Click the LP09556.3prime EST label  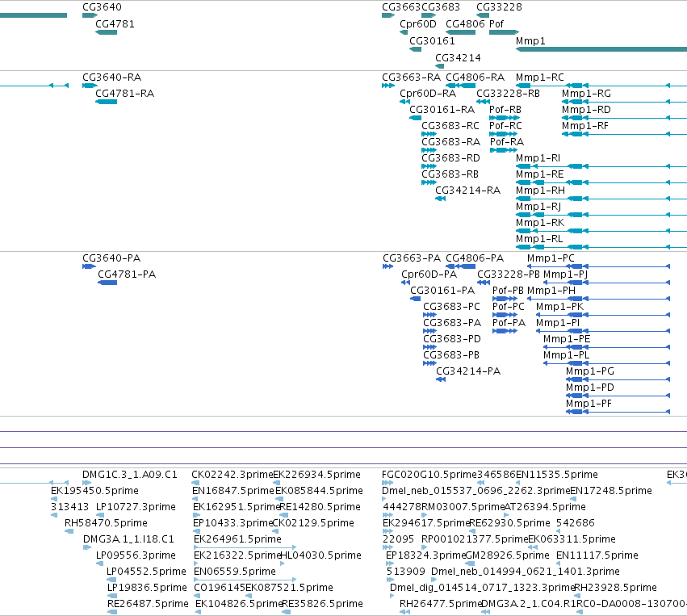tap(136, 556)
